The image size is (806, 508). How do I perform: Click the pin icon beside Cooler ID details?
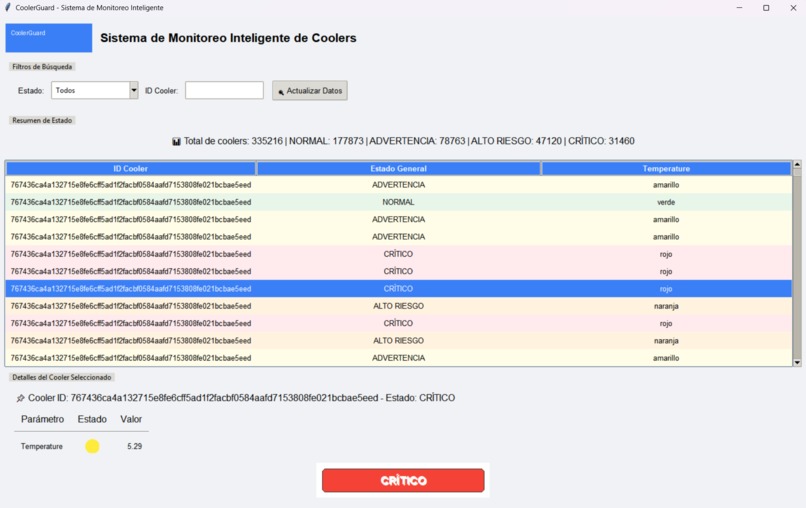coord(21,398)
